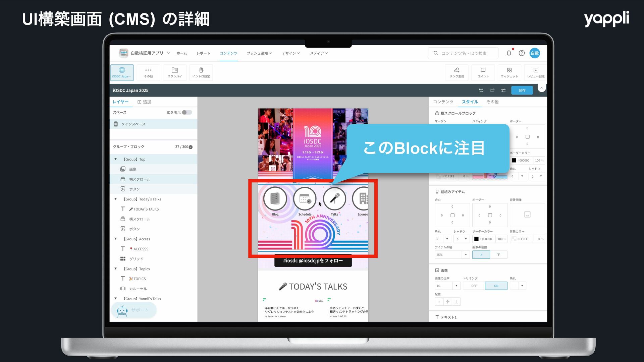The height and width of the screenshot is (362, 644).
Task: Click the undo arrow icon
Action: click(x=481, y=90)
